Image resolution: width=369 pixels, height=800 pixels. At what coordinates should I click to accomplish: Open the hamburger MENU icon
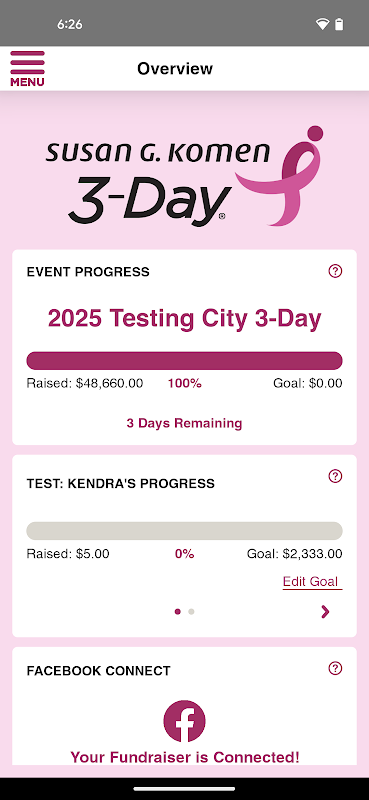(x=27, y=68)
